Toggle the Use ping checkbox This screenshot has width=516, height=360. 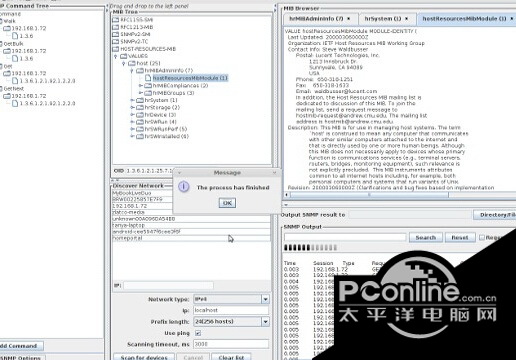tap(198, 333)
